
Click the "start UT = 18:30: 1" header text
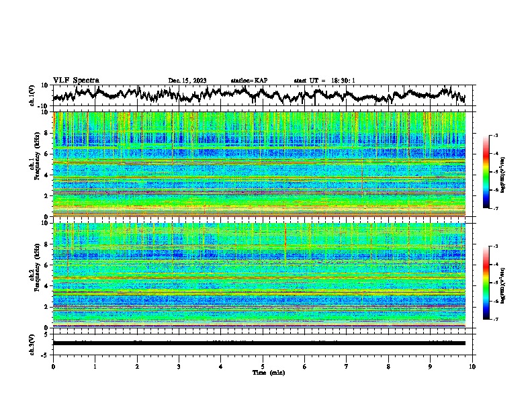pyautogui.click(x=324, y=81)
